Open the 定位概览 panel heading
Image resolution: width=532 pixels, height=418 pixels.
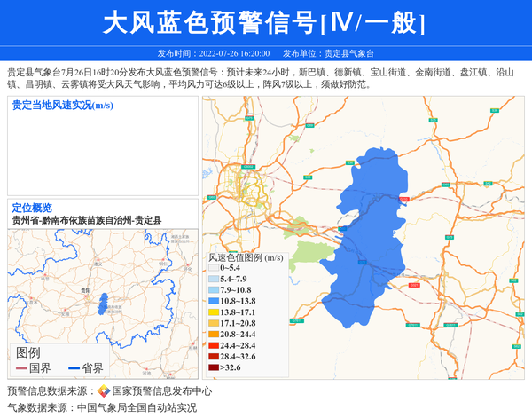(32, 208)
